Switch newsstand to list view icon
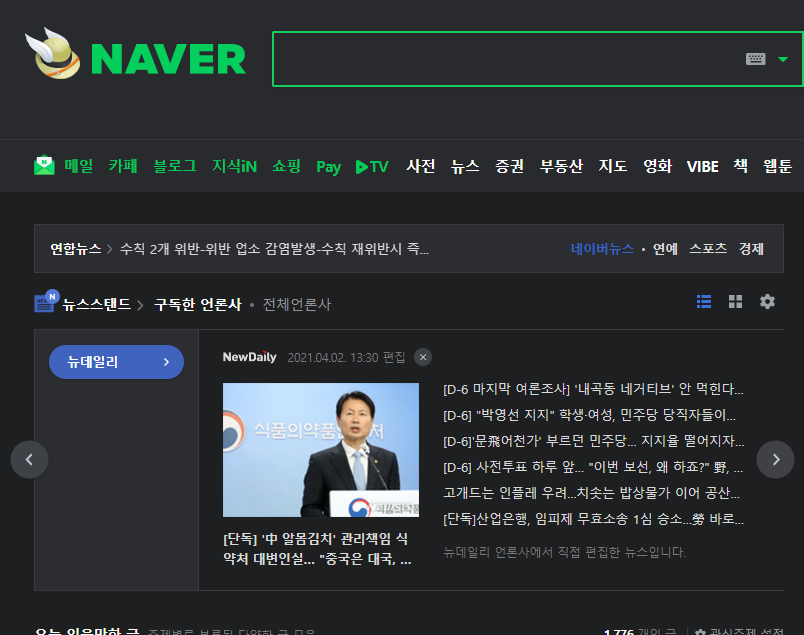Image resolution: width=804 pixels, height=635 pixels. click(x=704, y=302)
